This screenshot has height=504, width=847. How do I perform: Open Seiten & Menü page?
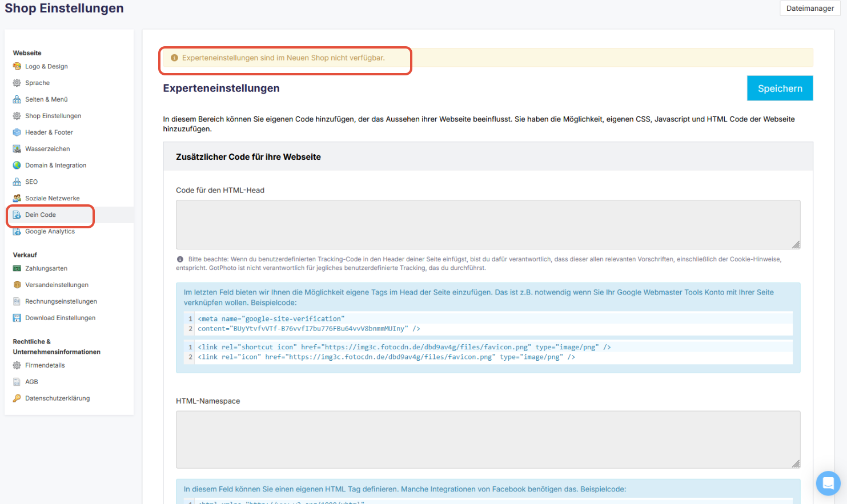(x=46, y=99)
